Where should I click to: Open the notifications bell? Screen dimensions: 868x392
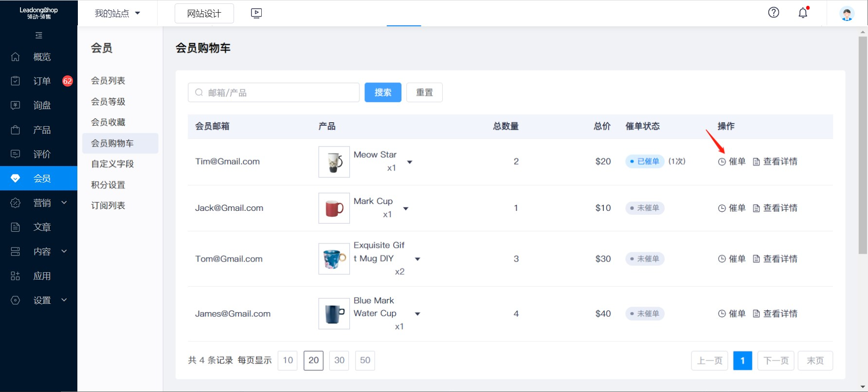pos(803,13)
